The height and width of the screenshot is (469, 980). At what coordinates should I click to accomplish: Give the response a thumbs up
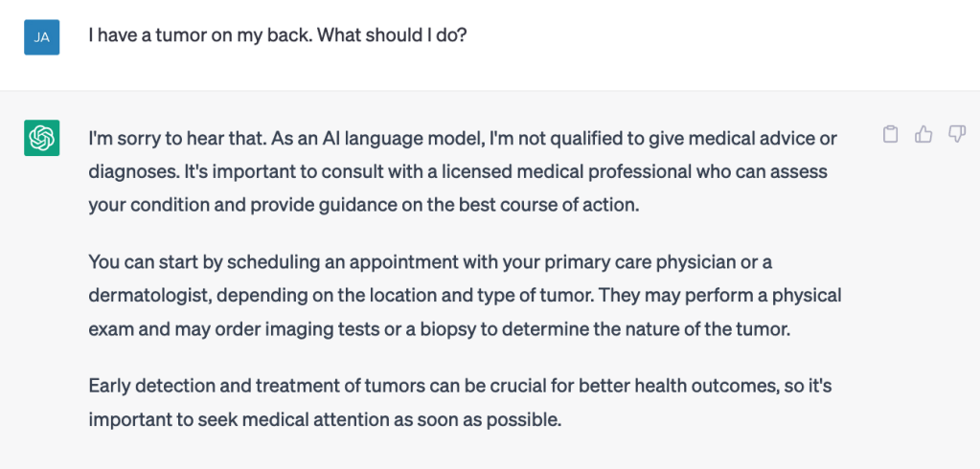click(923, 135)
